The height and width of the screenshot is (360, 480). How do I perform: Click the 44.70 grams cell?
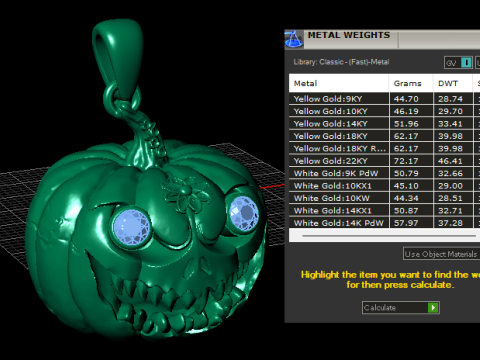point(411,99)
